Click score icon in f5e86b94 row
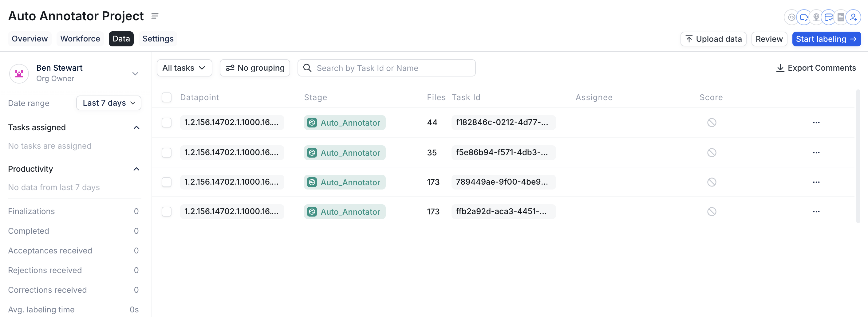 click(712, 153)
